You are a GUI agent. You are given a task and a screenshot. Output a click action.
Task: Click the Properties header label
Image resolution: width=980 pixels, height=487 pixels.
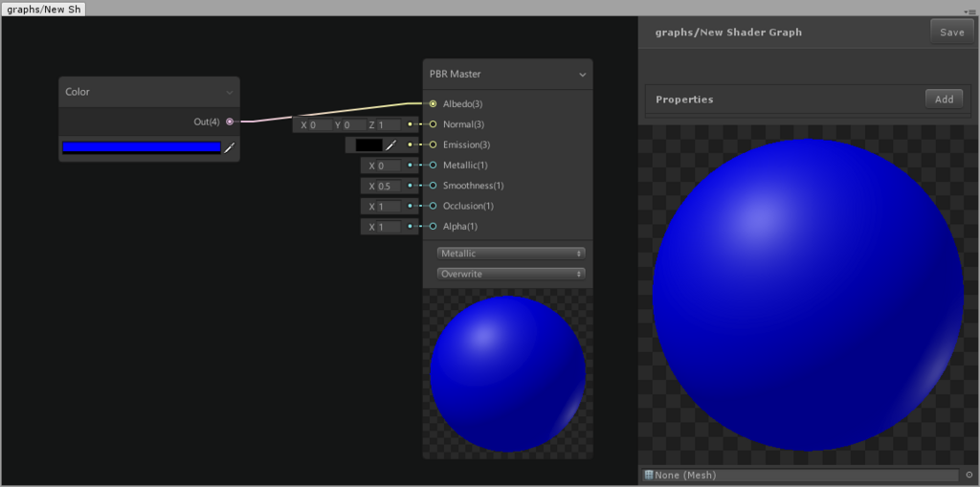pos(684,100)
